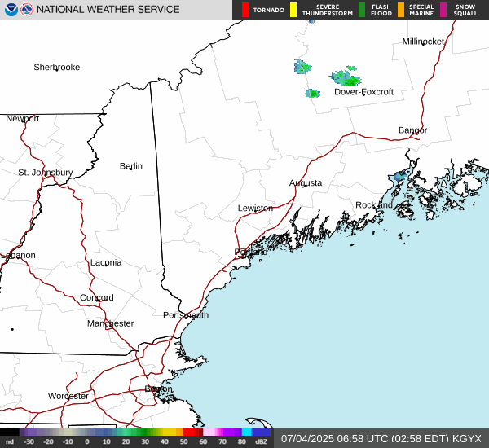Viewport: 489px width, 448px height.
Task: Click the red Tornado legend swatch
Action: (245, 10)
